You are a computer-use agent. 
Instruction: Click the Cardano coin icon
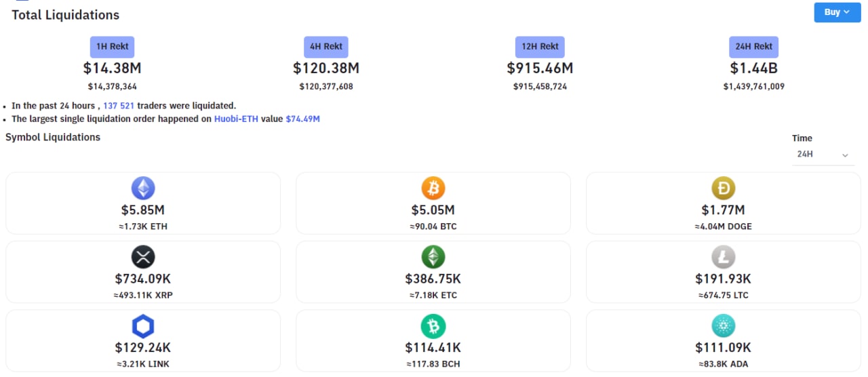click(x=723, y=326)
